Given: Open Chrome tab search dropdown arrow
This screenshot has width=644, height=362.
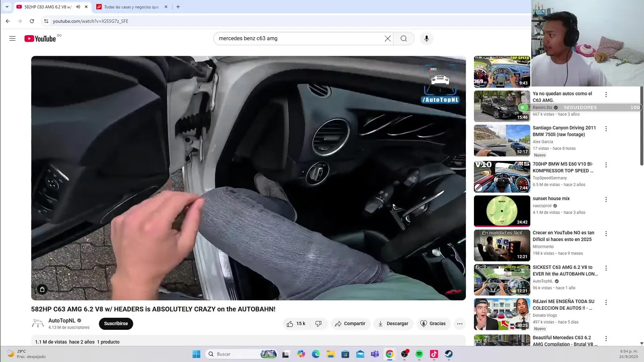Looking at the screenshot, I should pos(7,7).
